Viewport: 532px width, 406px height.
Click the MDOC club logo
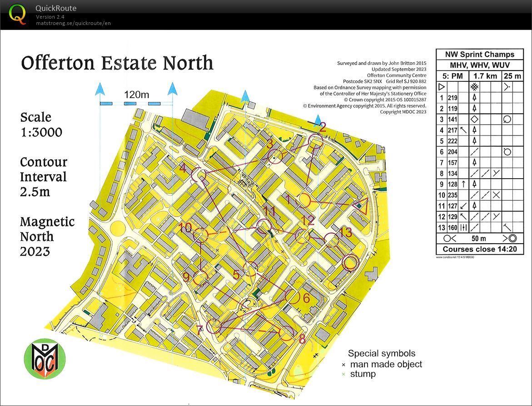(45, 359)
